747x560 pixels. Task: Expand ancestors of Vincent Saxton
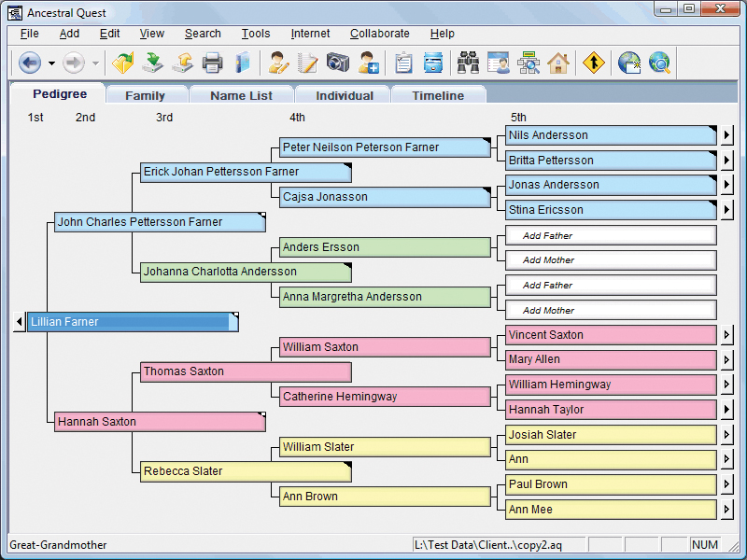(x=726, y=335)
